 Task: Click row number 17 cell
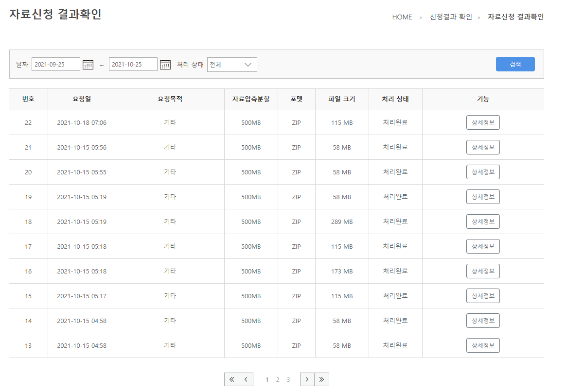point(28,247)
